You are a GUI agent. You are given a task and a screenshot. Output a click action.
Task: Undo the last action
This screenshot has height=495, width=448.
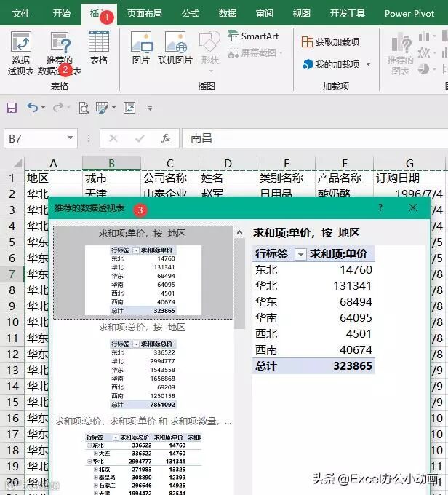33,108
